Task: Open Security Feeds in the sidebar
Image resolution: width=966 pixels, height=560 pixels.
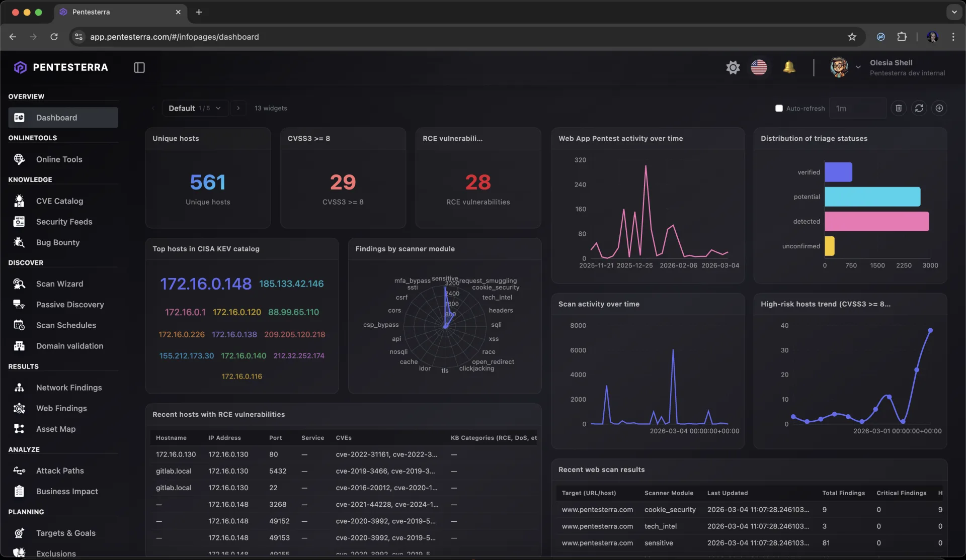Action: (x=64, y=222)
